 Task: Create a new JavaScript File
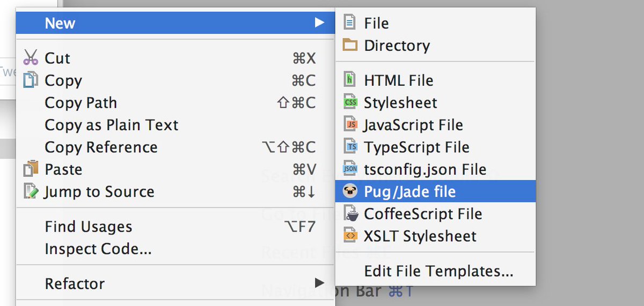click(435, 125)
